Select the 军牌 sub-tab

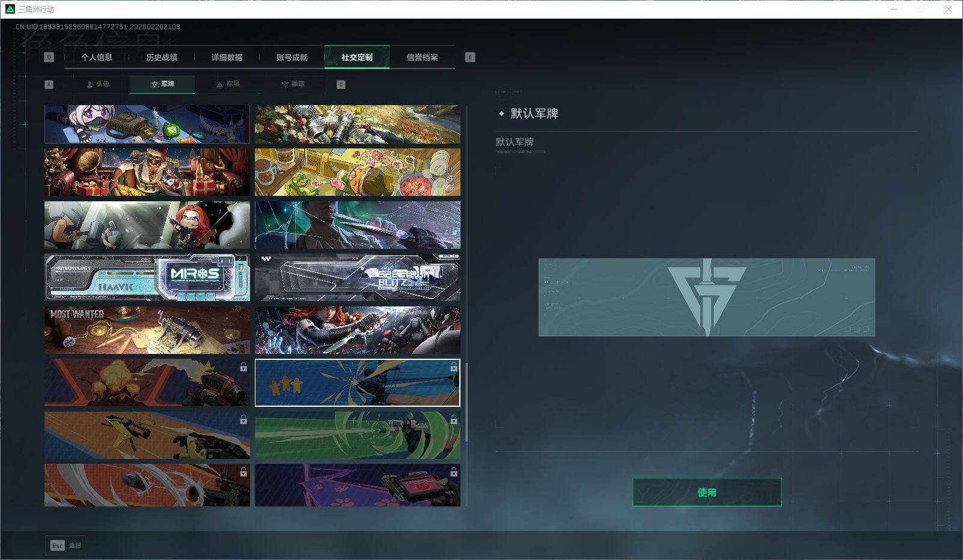pyautogui.click(x=162, y=85)
